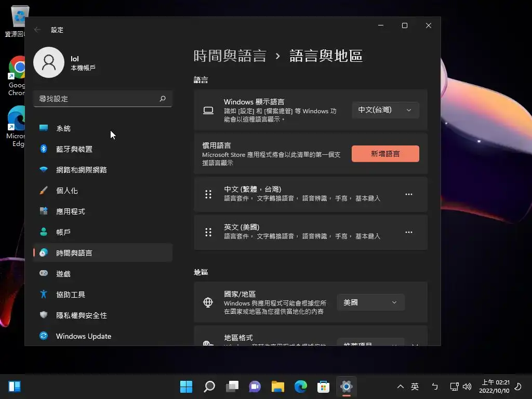The width and height of the screenshot is (532, 399).
Task: Open the Widgets button in the taskbar
Action: coord(15,387)
